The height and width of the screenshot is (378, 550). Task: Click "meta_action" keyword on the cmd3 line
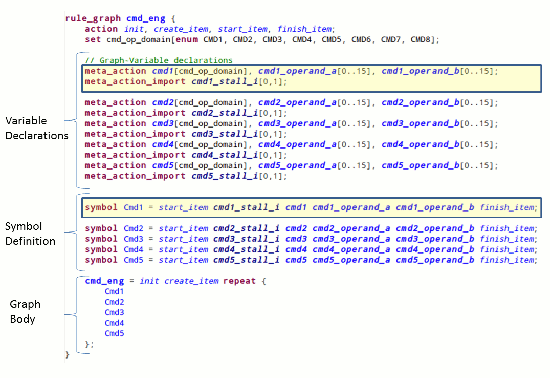tap(115, 123)
